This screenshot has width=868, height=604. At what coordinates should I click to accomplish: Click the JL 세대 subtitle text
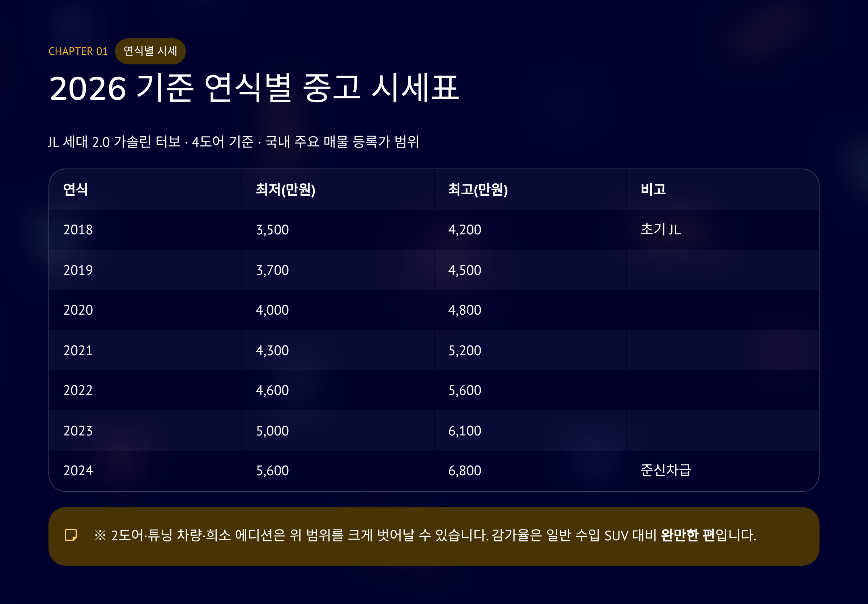coord(233,142)
